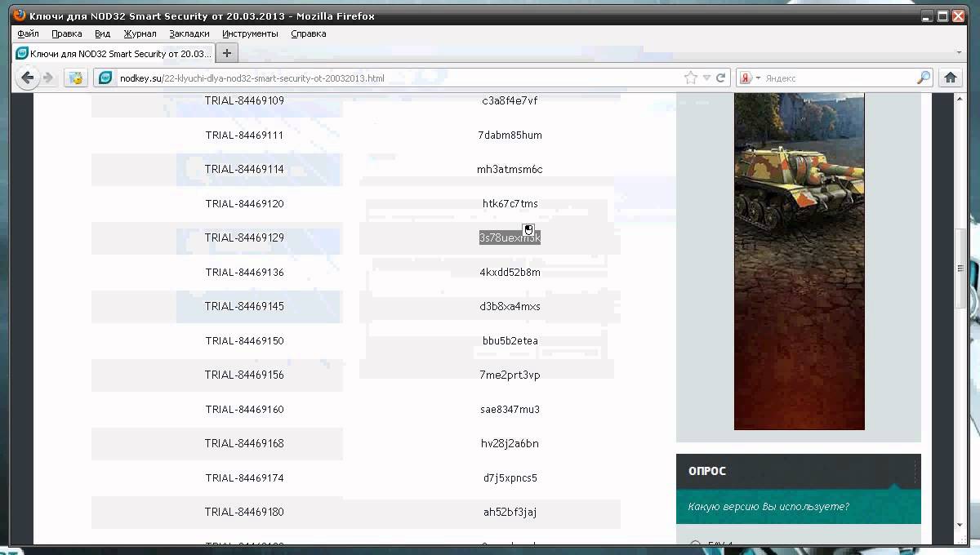Viewport: 980px width, 555px height.
Task: Click password d7j5xpncs5
Action: [510, 478]
